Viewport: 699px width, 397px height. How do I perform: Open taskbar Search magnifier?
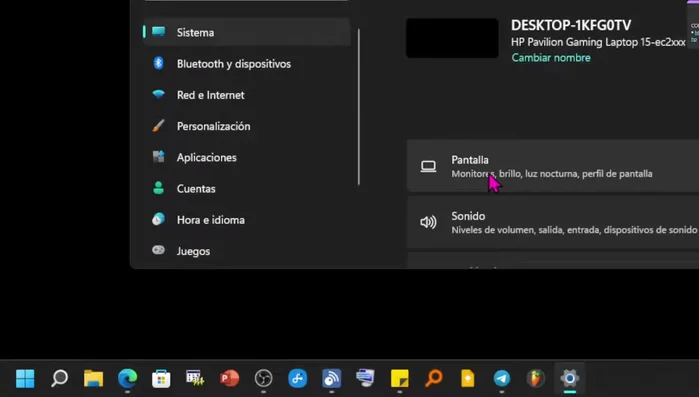tap(59, 378)
